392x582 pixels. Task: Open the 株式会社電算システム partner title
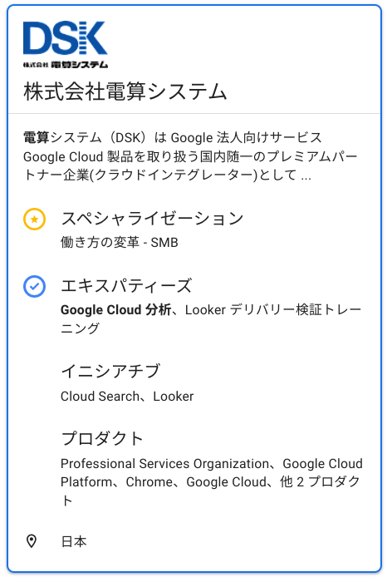(x=125, y=91)
